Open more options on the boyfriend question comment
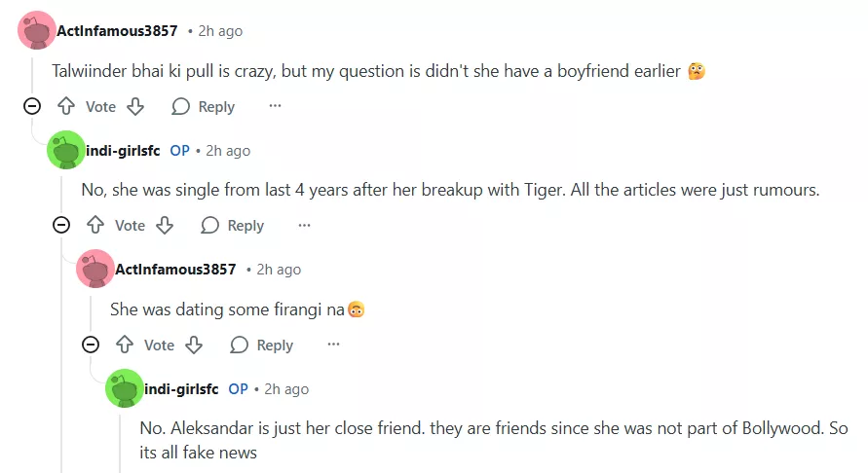The image size is (868, 473). click(x=275, y=106)
